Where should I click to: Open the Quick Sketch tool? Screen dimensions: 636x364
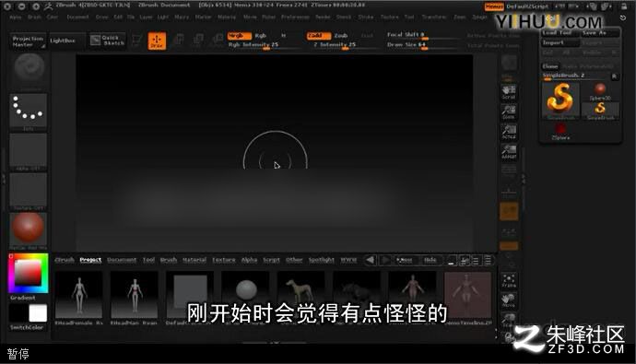[108, 41]
